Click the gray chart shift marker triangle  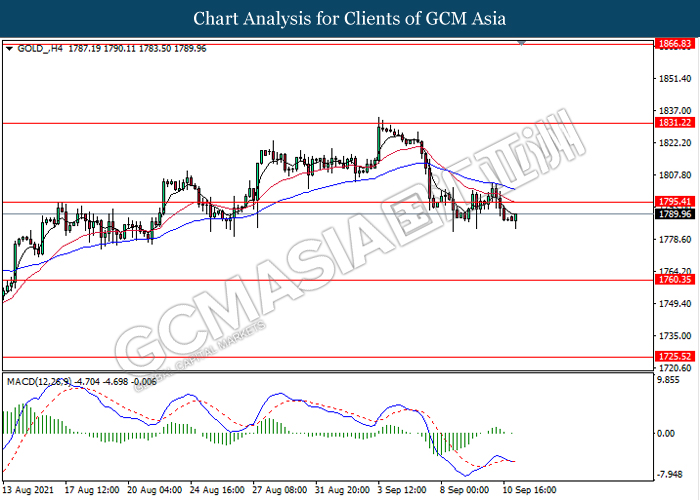(x=521, y=43)
